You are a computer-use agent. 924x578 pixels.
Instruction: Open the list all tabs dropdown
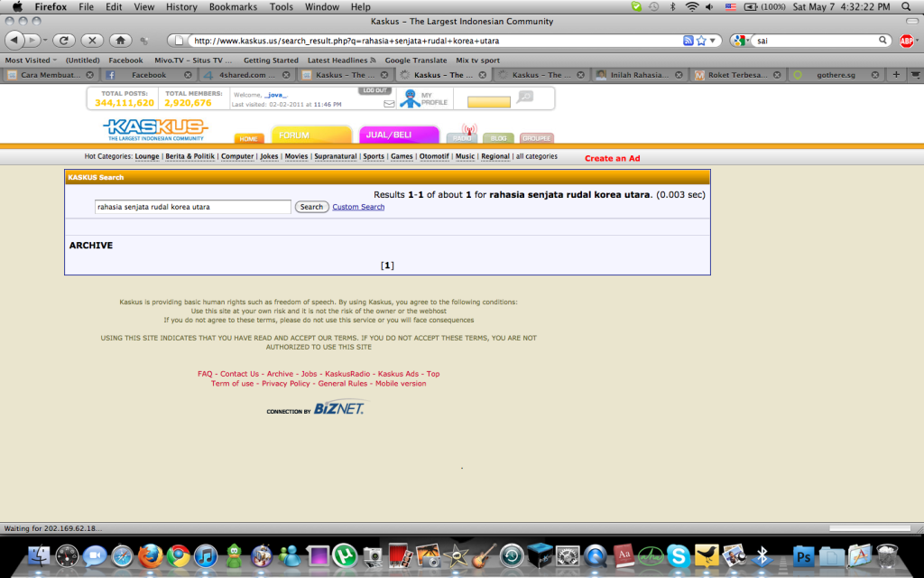(x=915, y=75)
